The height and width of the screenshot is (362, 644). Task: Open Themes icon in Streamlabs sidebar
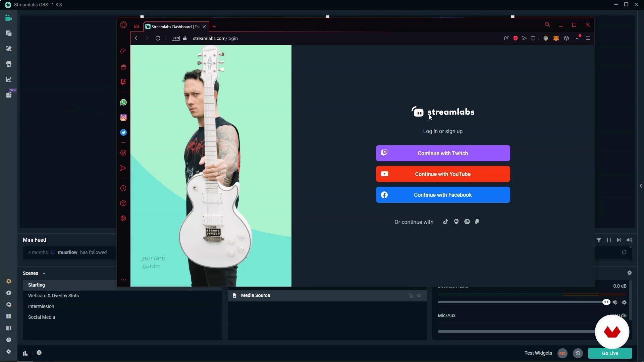tap(9, 49)
